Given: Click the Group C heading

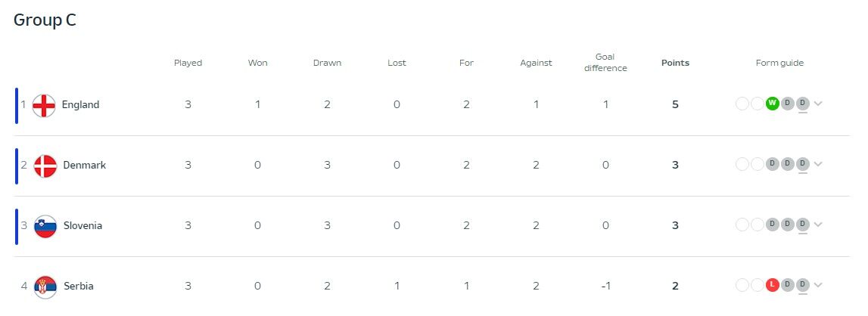Looking at the screenshot, I should 45,20.
